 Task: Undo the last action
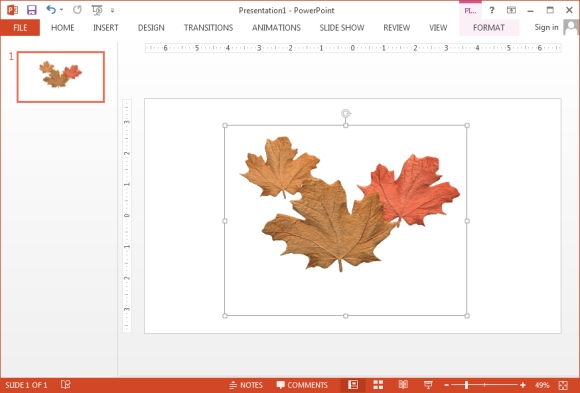coord(51,10)
